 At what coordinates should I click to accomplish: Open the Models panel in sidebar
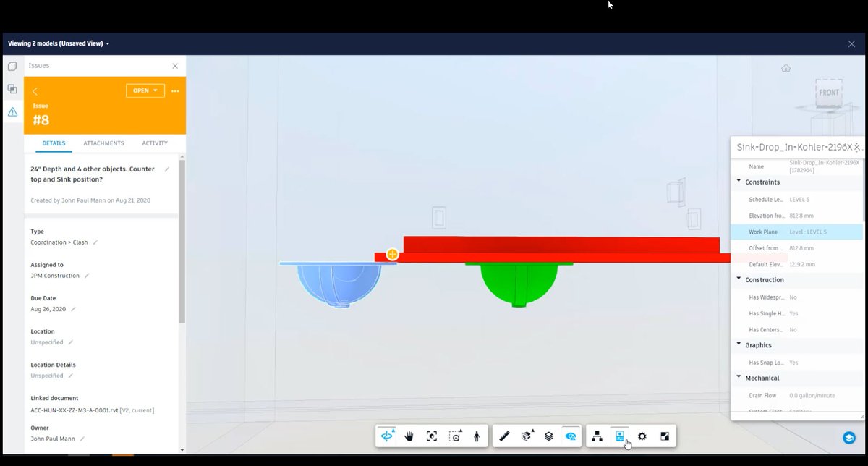point(12,67)
